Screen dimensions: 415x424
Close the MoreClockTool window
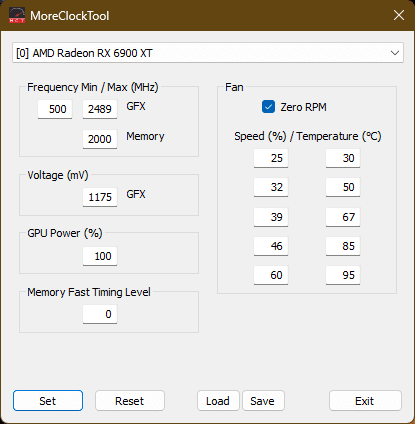pos(399,15)
